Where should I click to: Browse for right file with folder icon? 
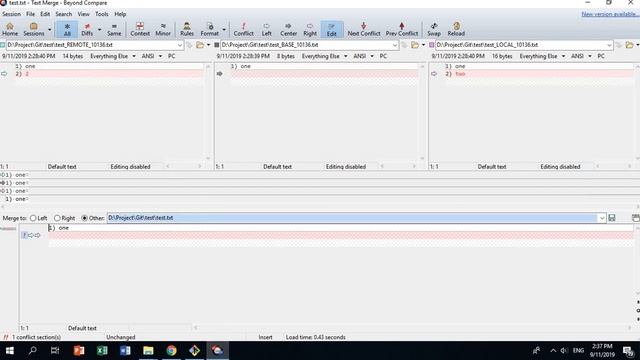[630, 45]
